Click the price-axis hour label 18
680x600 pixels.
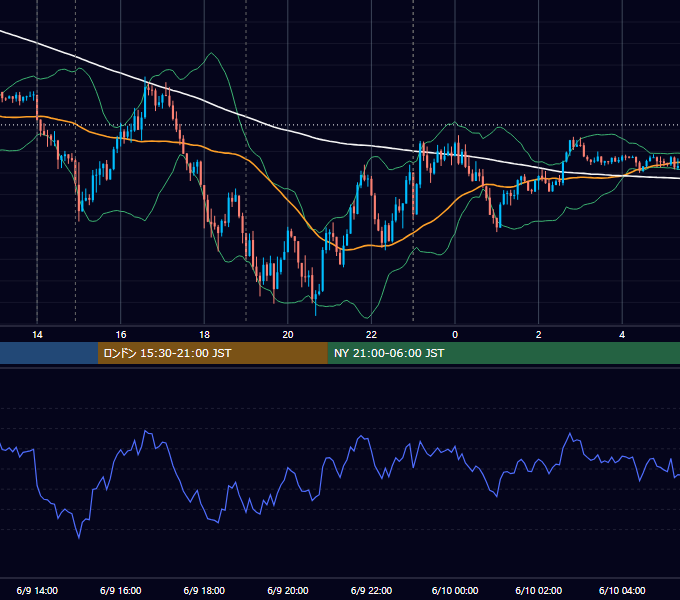[204, 335]
